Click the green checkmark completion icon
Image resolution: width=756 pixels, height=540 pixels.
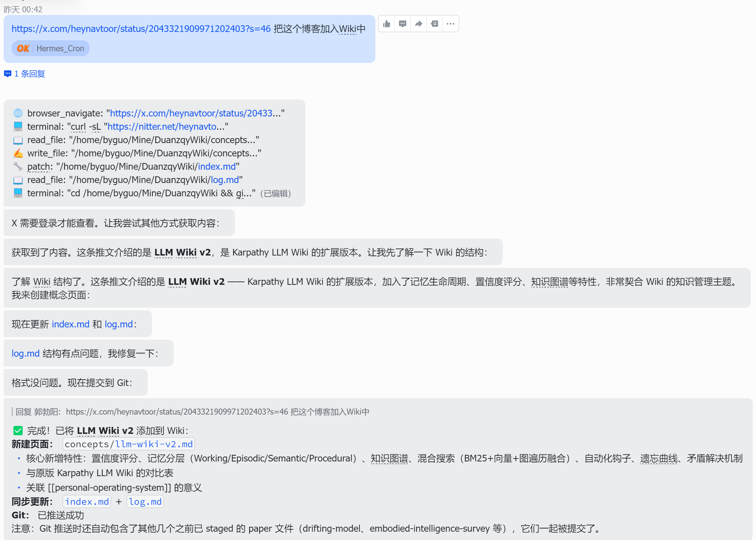pos(18,431)
